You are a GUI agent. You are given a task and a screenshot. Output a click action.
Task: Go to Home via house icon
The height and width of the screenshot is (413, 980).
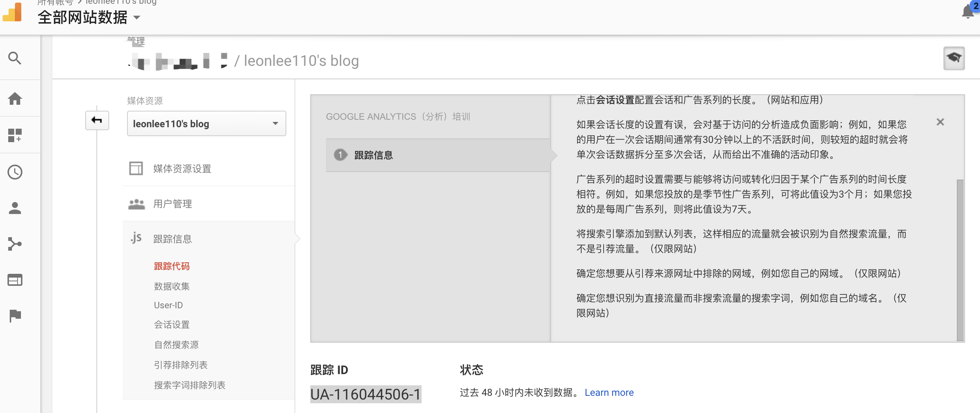click(x=15, y=99)
